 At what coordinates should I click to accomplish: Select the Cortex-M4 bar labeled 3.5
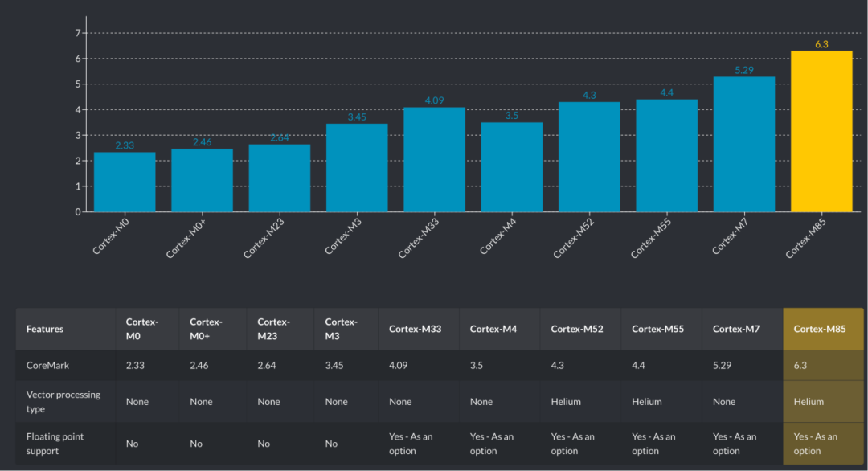click(512, 167)
